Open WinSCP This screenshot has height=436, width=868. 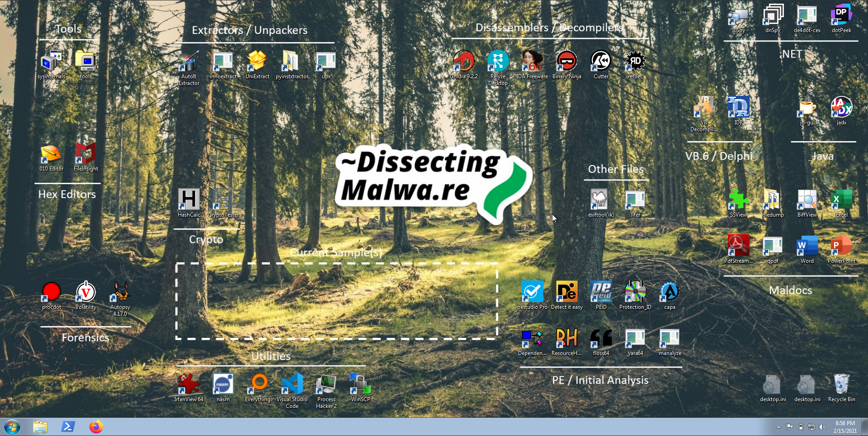[360, 388]
